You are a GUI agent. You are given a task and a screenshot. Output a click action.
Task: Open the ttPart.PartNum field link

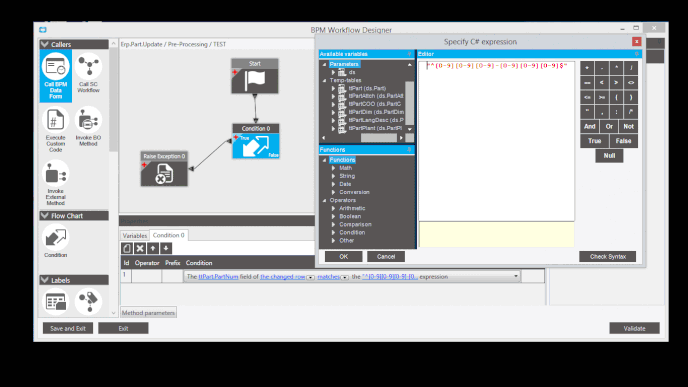(x=218, y=277)
